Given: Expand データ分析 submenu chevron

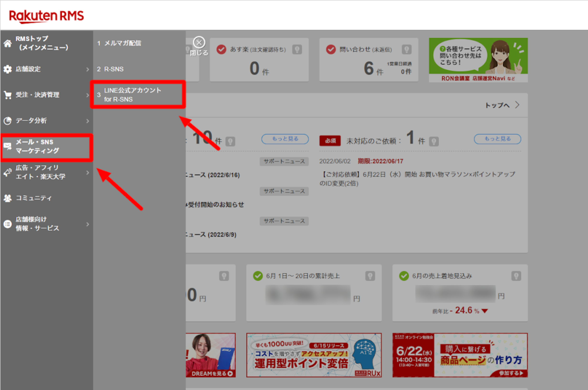Looking at the screenshot, I should [87, 121].
